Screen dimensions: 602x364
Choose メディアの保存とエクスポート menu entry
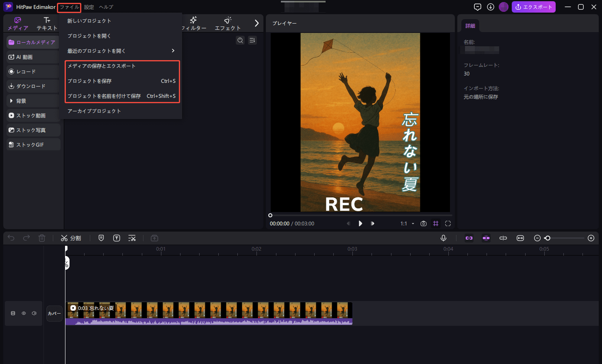122,66
